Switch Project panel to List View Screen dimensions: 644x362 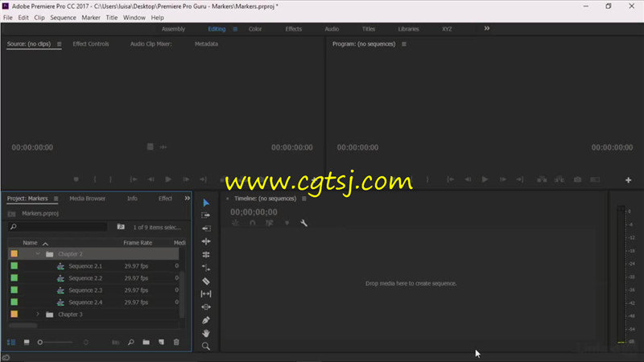coord(11,342)
